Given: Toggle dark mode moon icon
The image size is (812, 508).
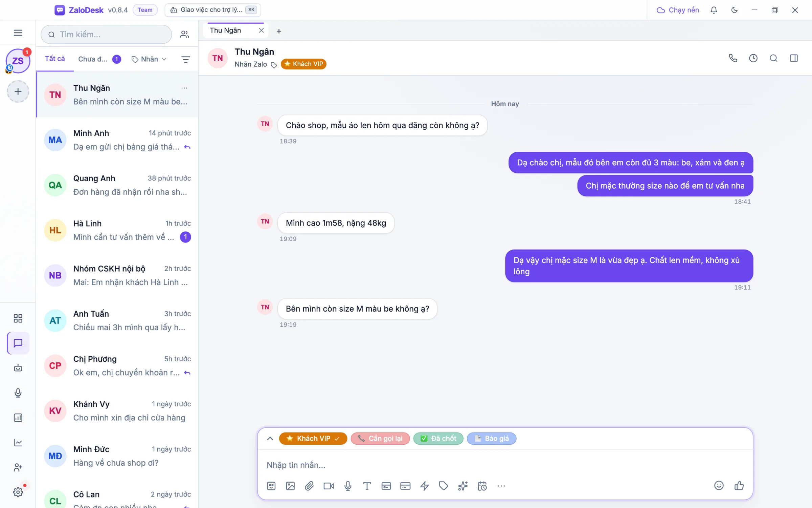Looking at the screenshot, I should point(734,10).
